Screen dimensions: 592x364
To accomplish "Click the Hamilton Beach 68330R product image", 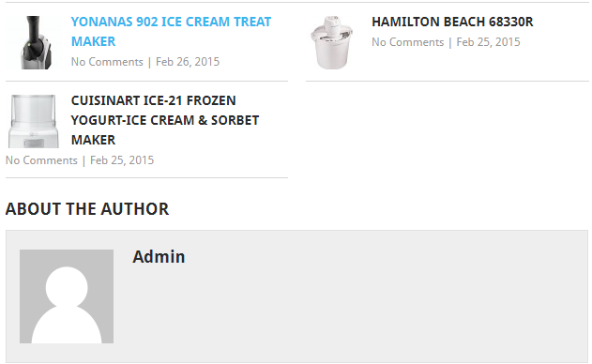I will point(334,42).
